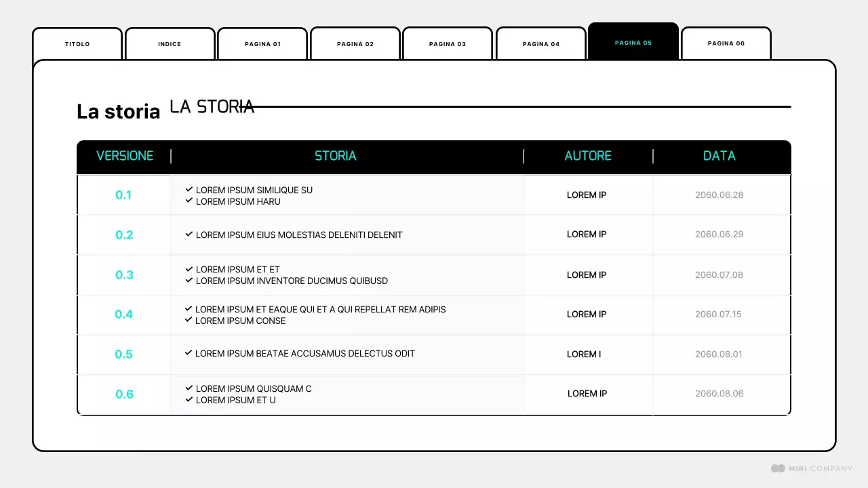Click the date 2060.08.06

pyautogui.click(x=719, y=394)
